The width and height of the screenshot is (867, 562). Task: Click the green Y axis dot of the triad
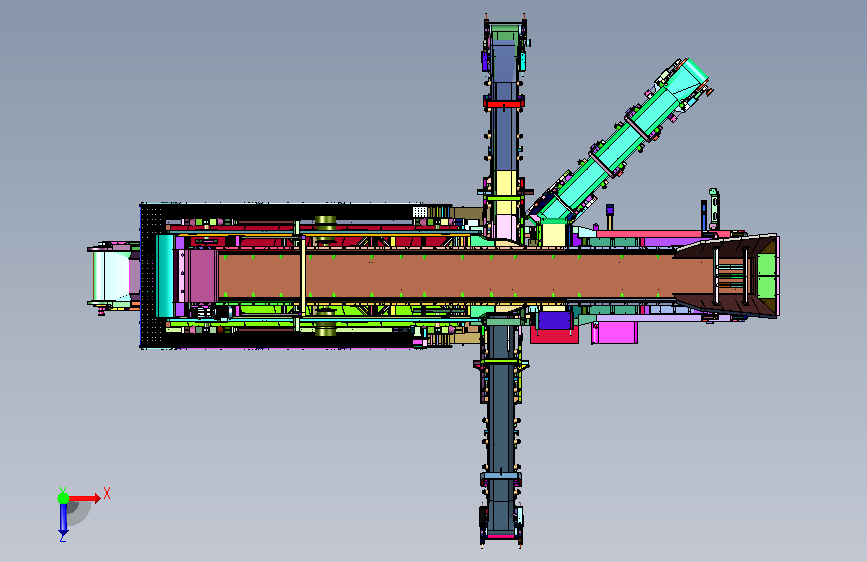coord(64,498)
